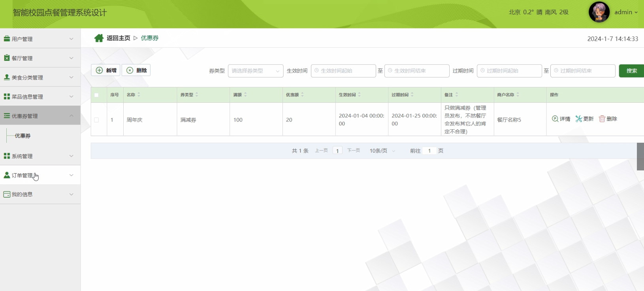This screenshot has width=644, height=291.
Task: Click the 美食分类管理 person icon
Action: [x=7, y=77]
